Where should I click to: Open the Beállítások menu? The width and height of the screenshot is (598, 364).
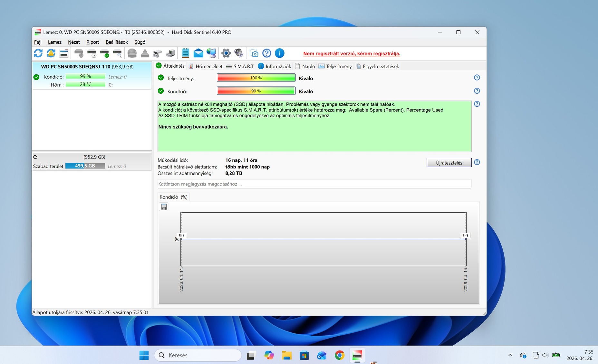[117, 42]
